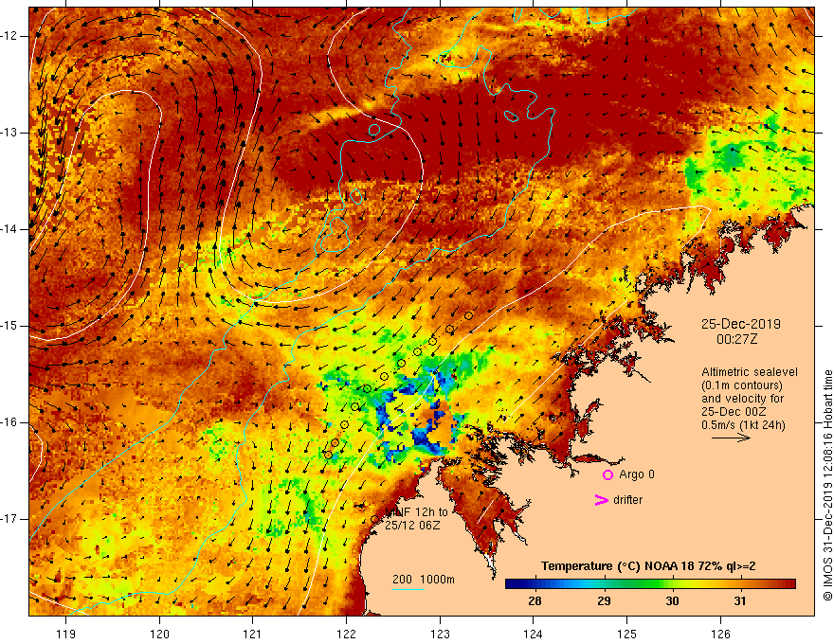Viewport: 834px width, 644px height.
Task: Click the "(0.1m contours)" caption line
Action: [742, 385]
